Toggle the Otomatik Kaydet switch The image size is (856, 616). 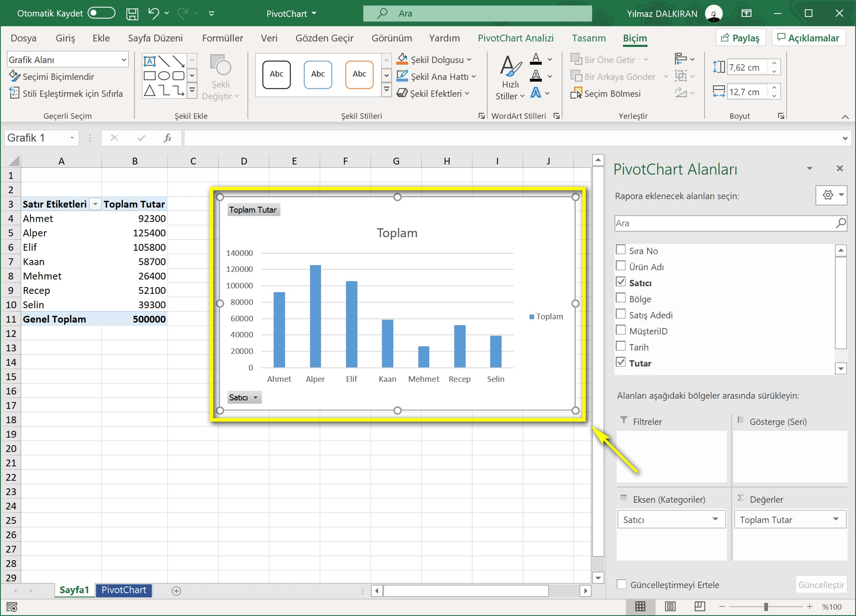coord(101,13)
